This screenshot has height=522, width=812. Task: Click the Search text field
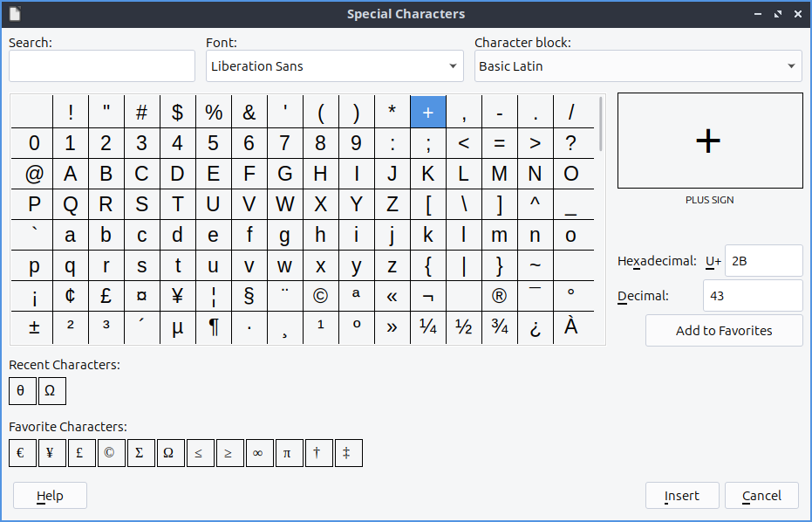tap(102, 66)
